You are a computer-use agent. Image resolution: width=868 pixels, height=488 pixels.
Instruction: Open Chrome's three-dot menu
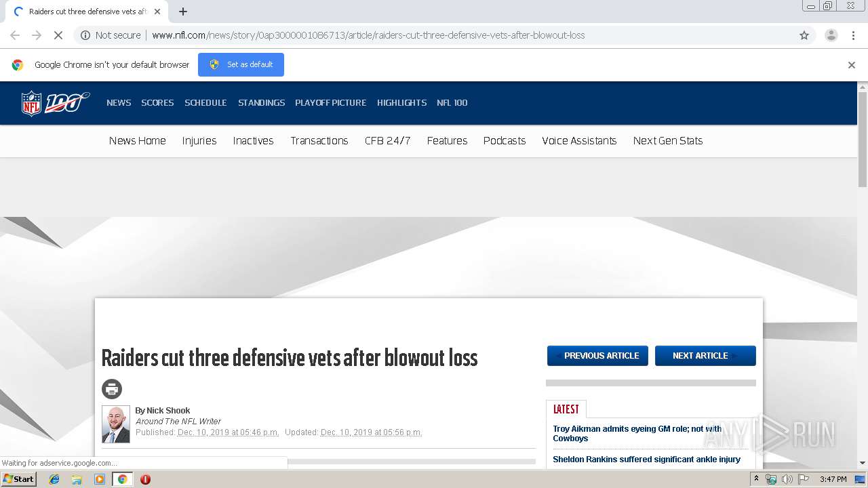(853, 35)
